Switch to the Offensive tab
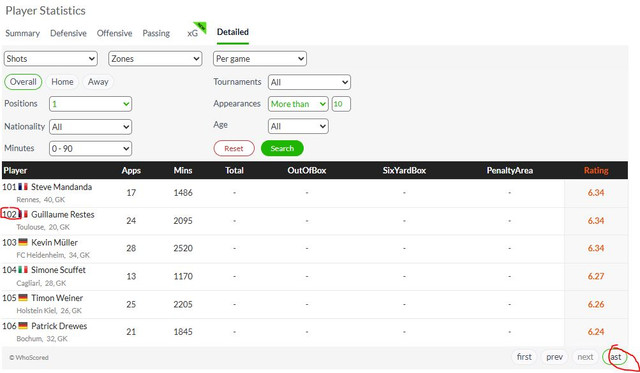Viewport: 640px width, 373px height. click(114, 33)
